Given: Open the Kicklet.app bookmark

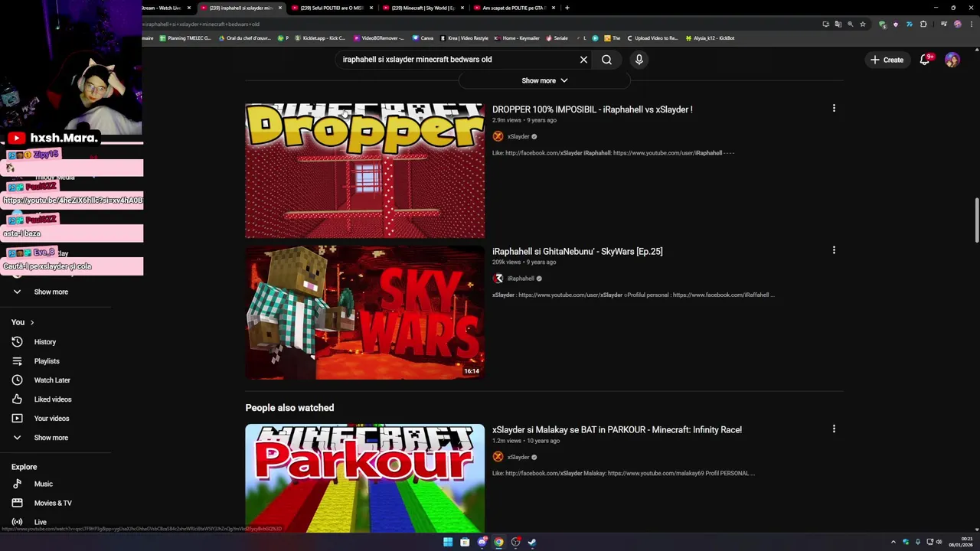Looking at the screenshot, I should 320,38.
